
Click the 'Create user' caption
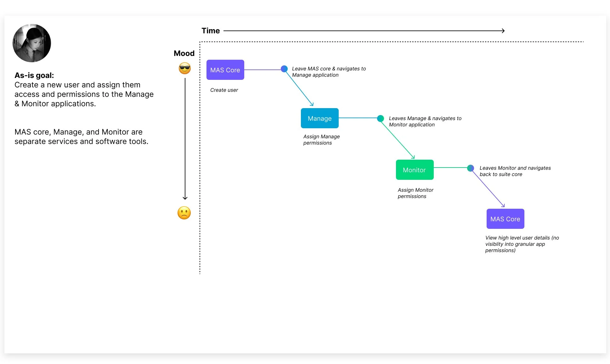(224, 90)
